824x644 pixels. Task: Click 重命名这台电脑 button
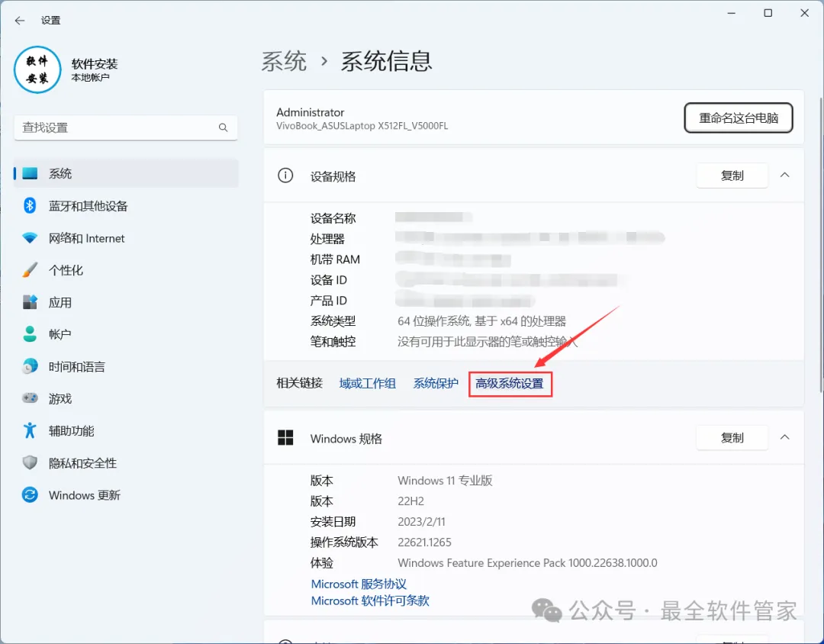(x=739, y=118)
